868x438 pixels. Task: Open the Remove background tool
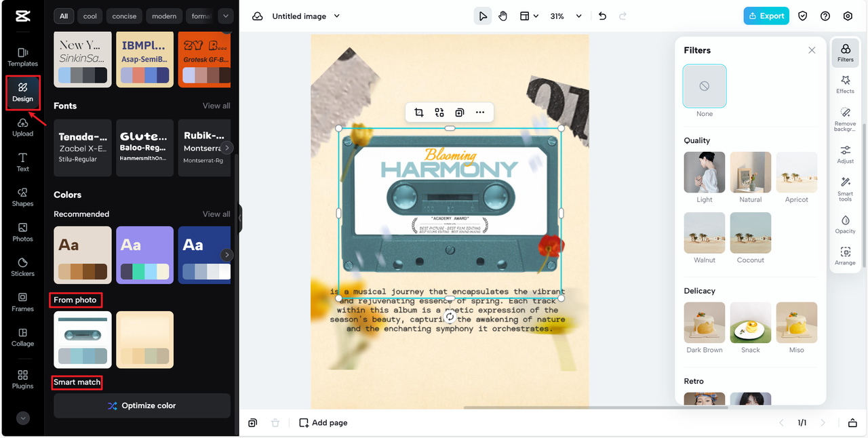(x=845, y=119)
